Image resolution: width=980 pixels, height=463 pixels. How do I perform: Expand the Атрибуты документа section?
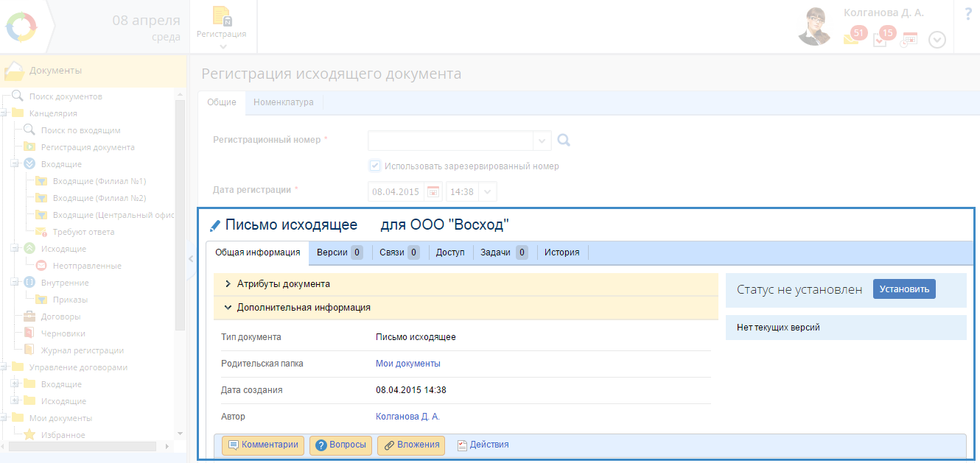pos(282,283)
